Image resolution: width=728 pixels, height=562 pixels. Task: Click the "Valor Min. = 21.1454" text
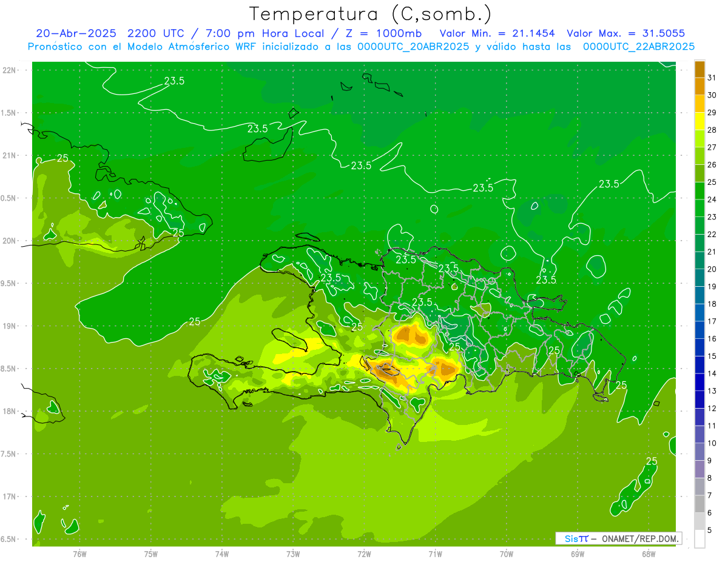click(497, 33)
